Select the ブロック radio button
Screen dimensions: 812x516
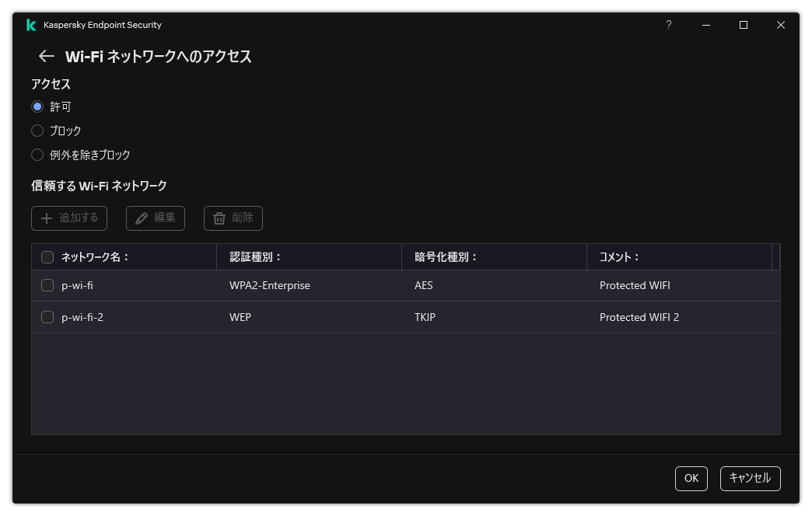pyautogui.click(x=37, y=131)
